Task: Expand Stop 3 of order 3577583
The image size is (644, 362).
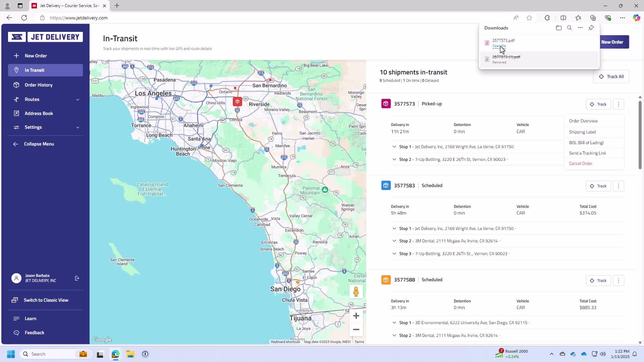Action: click(x=394, y=254)
